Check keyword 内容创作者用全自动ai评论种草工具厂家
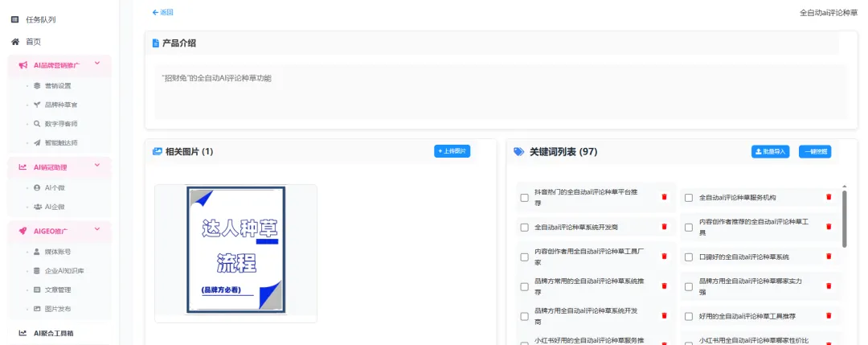The width and height of the screenshot is (868, 345). point(524,257)
